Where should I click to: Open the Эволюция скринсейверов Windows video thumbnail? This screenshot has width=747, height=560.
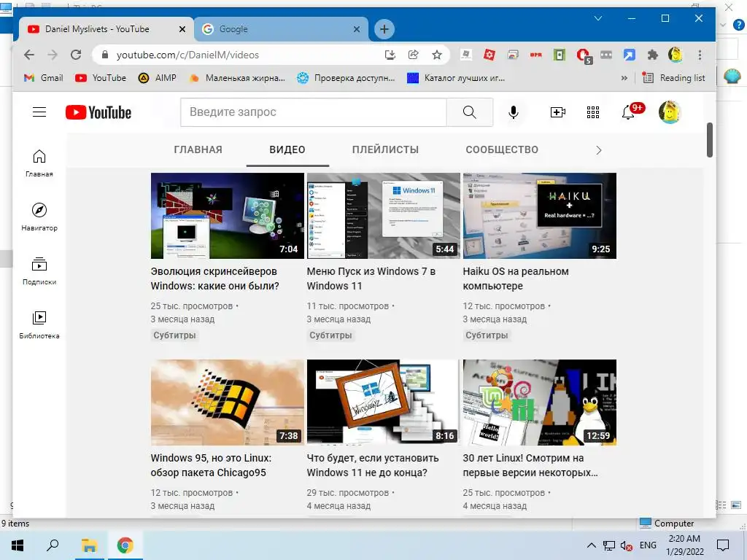[228, 216]
